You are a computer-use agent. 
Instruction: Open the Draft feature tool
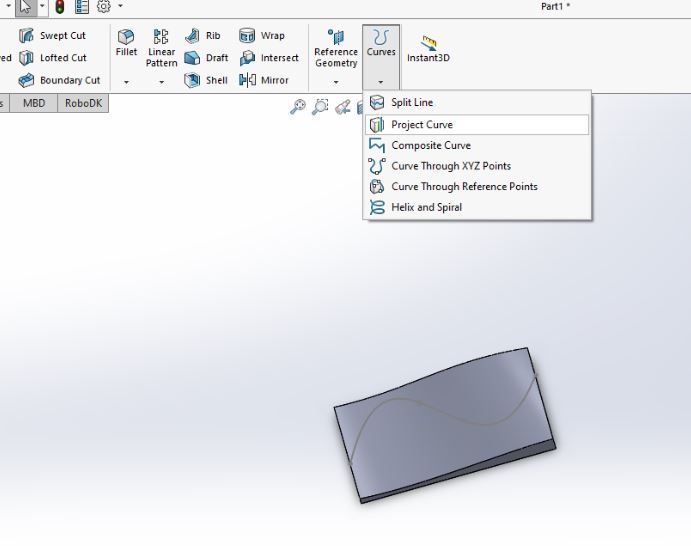point(206,58)
